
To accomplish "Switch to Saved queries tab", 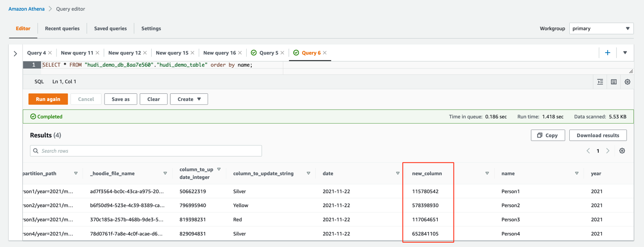I will (x=111, y=28).
